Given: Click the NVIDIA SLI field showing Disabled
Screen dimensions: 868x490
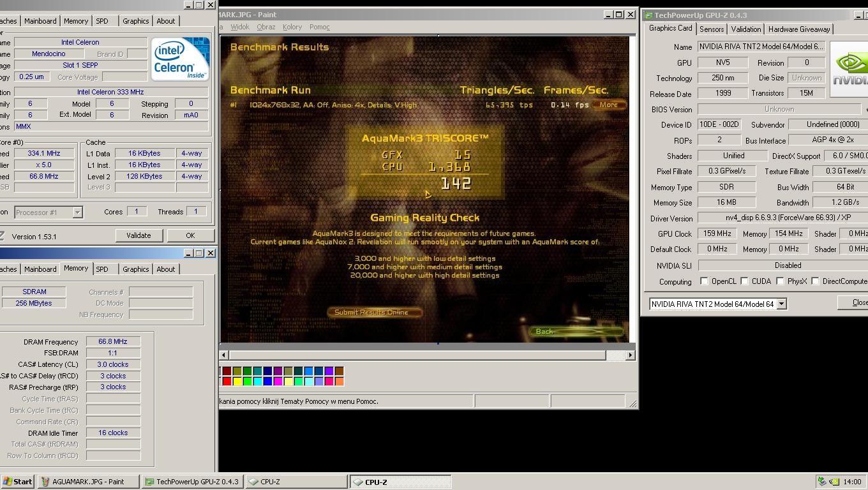Looking at the screenshot, I should [788, 265].
